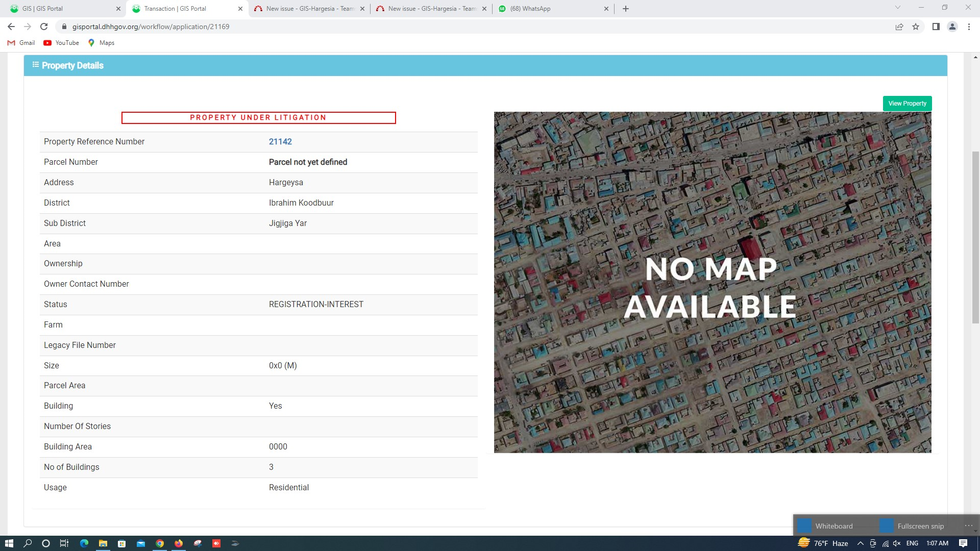This screenshot has height=551, width=980.
Task: Go back to the previous page
Action: [x=11, y=27]
